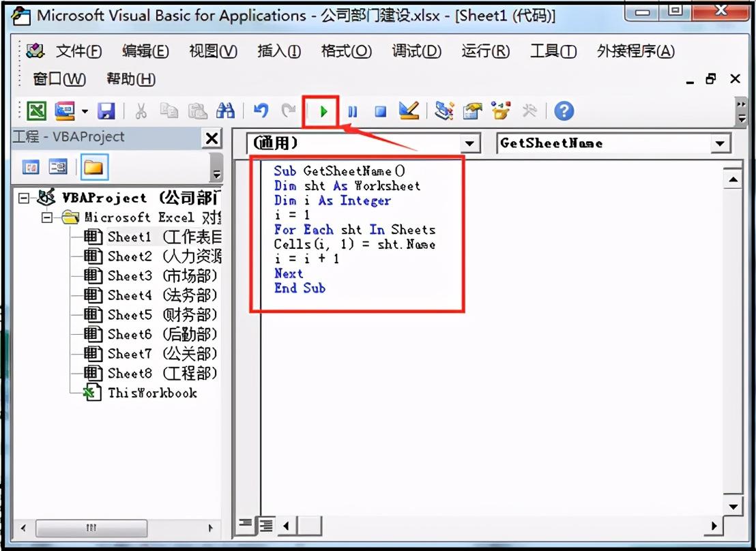Click code window scroll right arrow
Image resolution: width=756 pixels, height=551 pixels.
[714, 526]
